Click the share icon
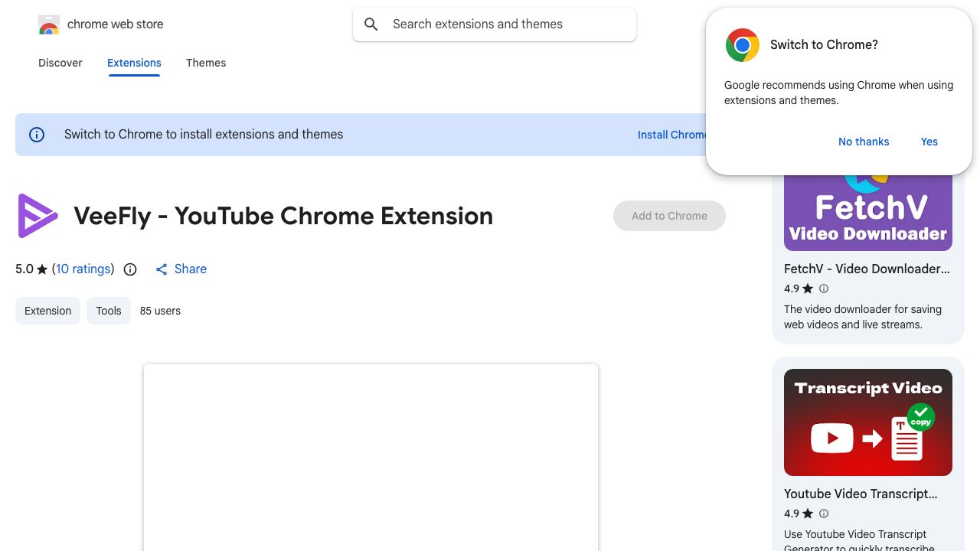 (162, 269)
